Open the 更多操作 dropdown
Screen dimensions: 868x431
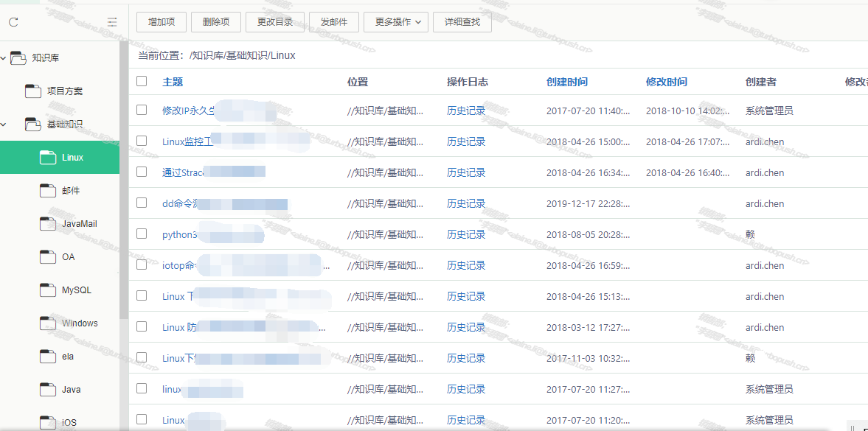(395, 22)
